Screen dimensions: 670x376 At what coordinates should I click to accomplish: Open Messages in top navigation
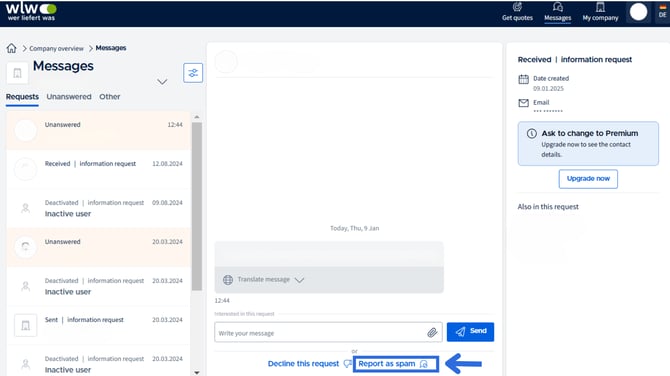557,12
